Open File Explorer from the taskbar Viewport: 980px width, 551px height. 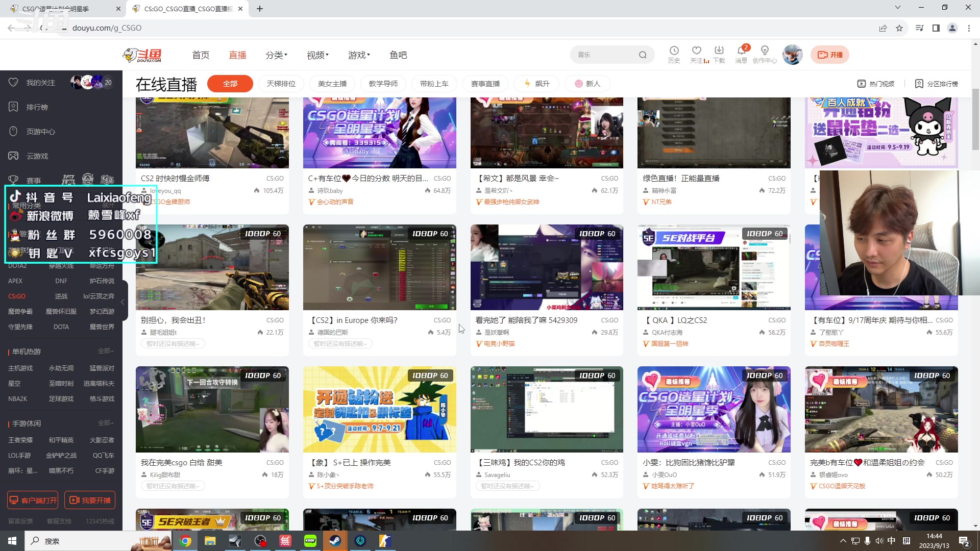(x=210, y=541)
